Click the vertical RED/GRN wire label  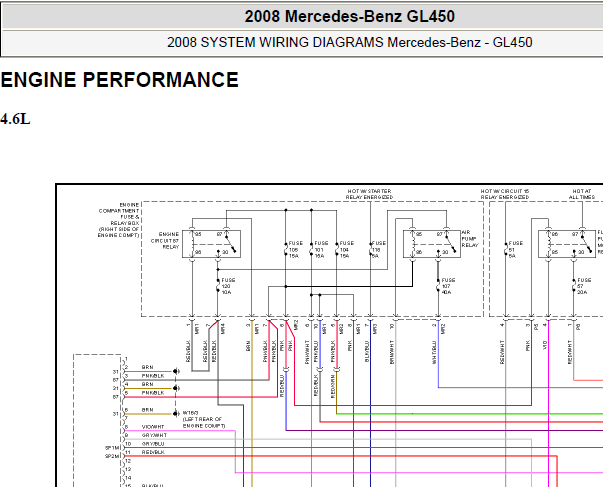click(x=333, y=386)
